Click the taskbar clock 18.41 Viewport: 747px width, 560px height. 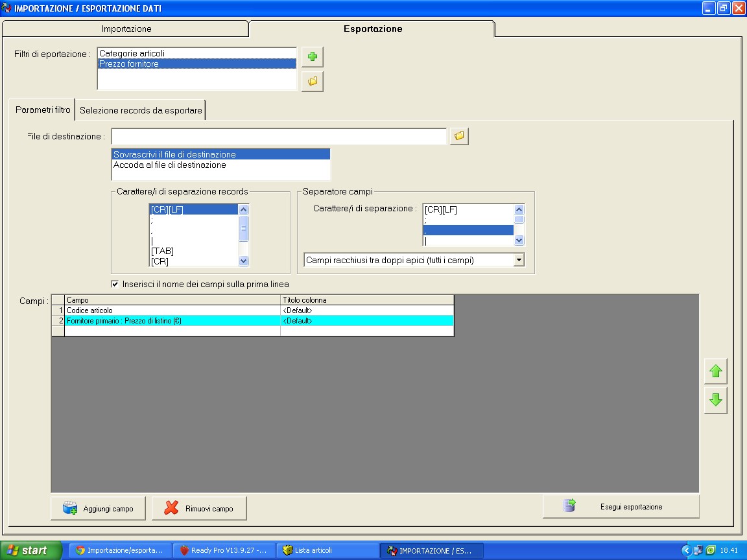729,550
